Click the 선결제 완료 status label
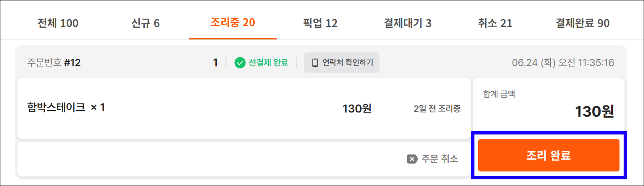Screen dimensions: 644x186 point(268,63)
